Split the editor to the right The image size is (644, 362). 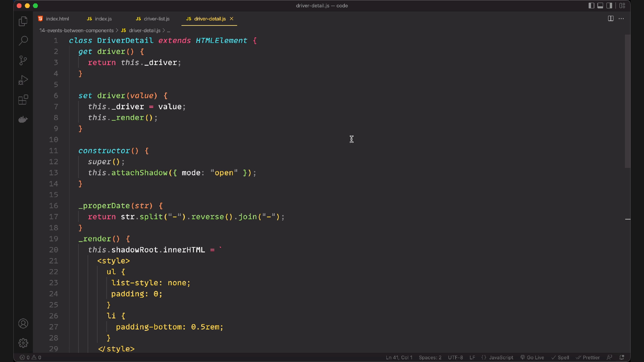pos(610,19)
